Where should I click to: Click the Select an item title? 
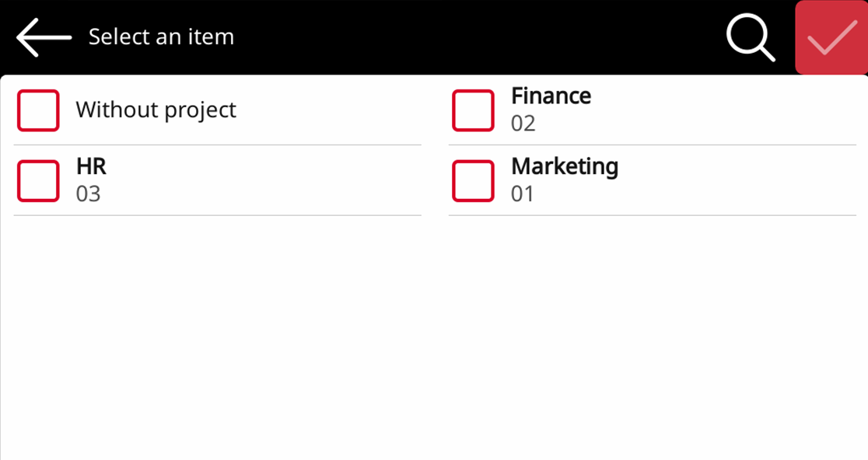point(161,37)
